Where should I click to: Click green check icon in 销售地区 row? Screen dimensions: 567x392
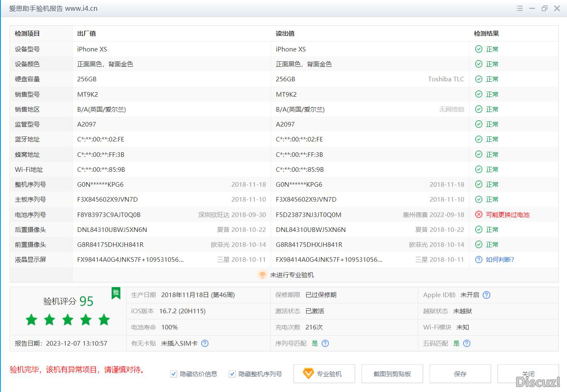tap(479, 109)
